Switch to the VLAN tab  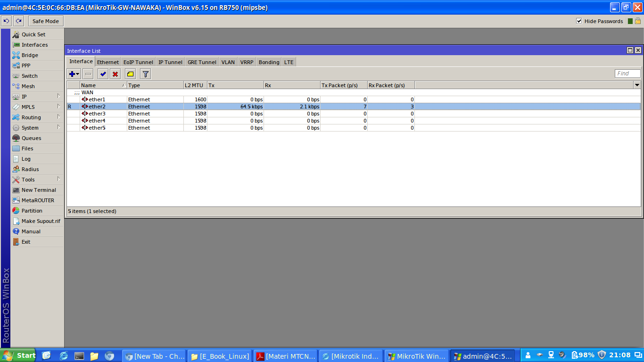[x=228, y=62]
